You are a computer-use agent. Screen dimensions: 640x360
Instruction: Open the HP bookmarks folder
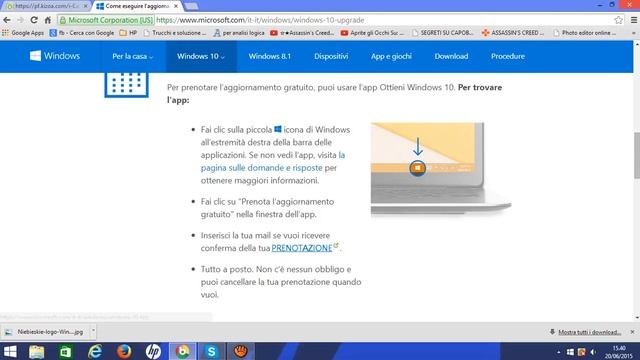point(128,33)
